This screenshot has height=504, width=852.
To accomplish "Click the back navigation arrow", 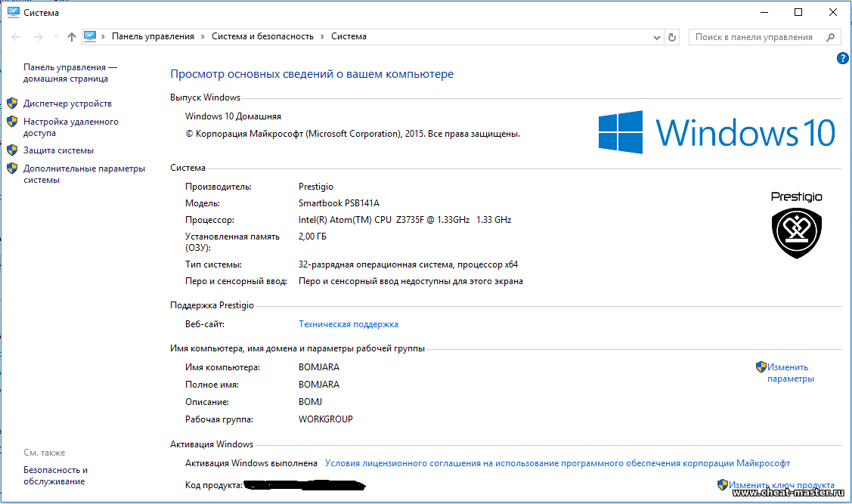I will tap(17, 37).
